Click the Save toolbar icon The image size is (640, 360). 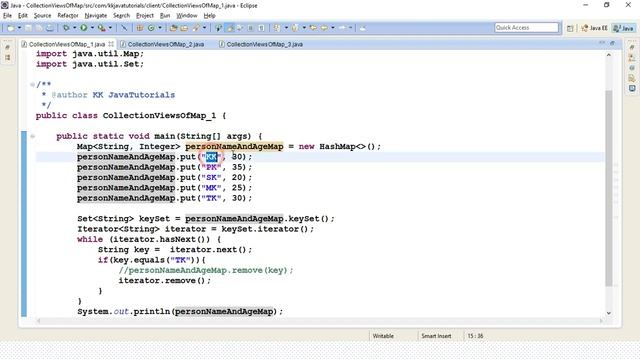[x=28, y=28]
